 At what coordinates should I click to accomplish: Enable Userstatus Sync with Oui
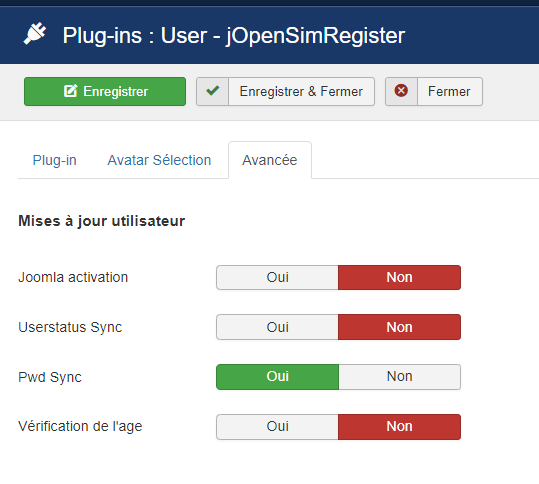point(277,327)
